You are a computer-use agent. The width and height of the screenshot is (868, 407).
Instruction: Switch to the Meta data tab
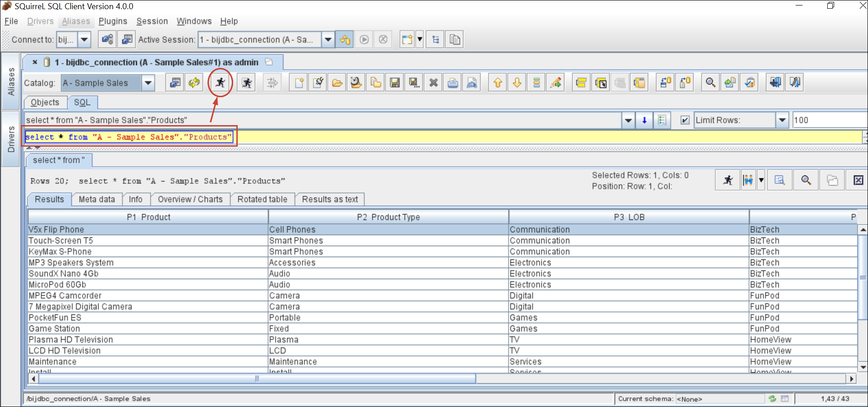(x=97, y=199)
